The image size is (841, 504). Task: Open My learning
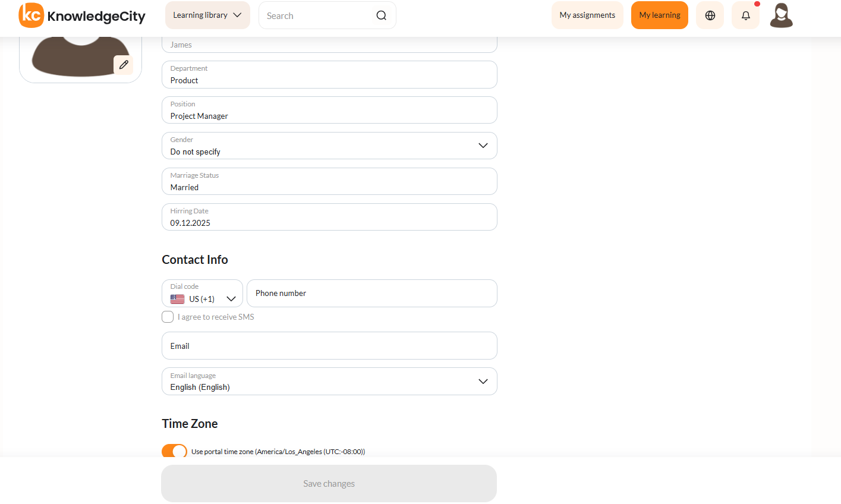[x=660, y=15]
